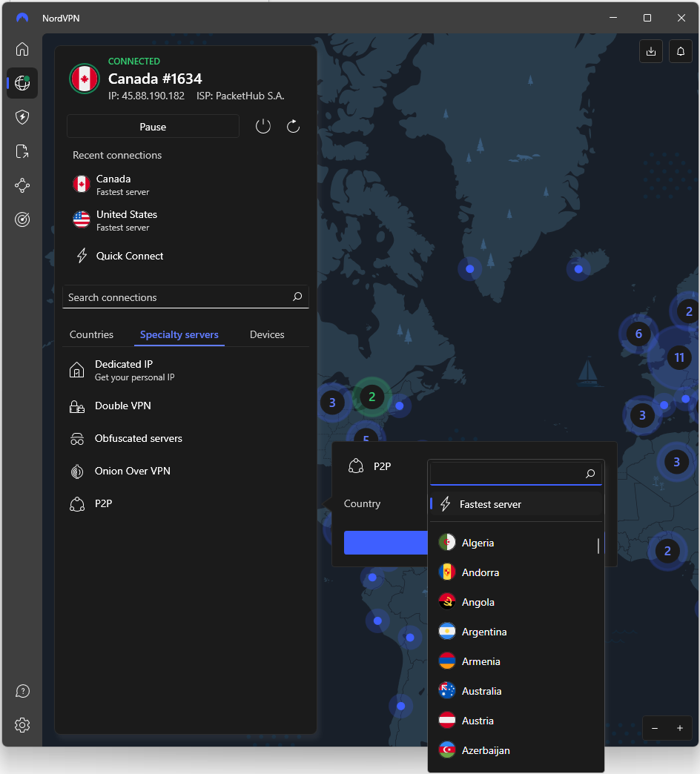Screen dimensions: 700x774
Task: Open Dark Web Monitor target icon
Action: 22,219
